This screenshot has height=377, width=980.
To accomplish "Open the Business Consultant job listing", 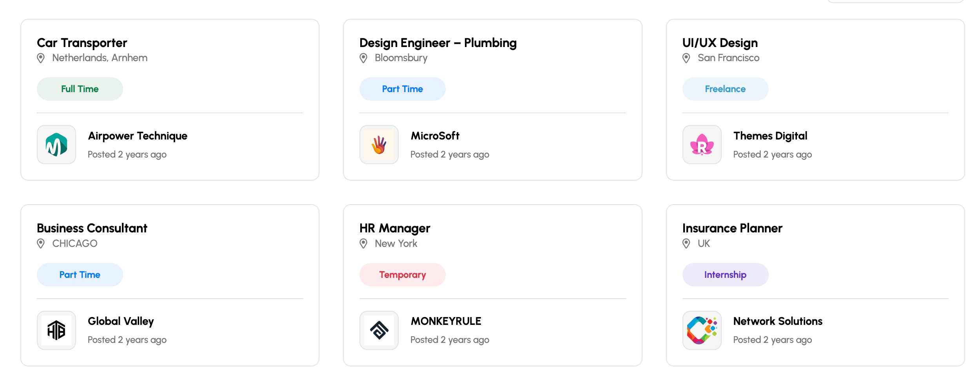I will 92,228.
